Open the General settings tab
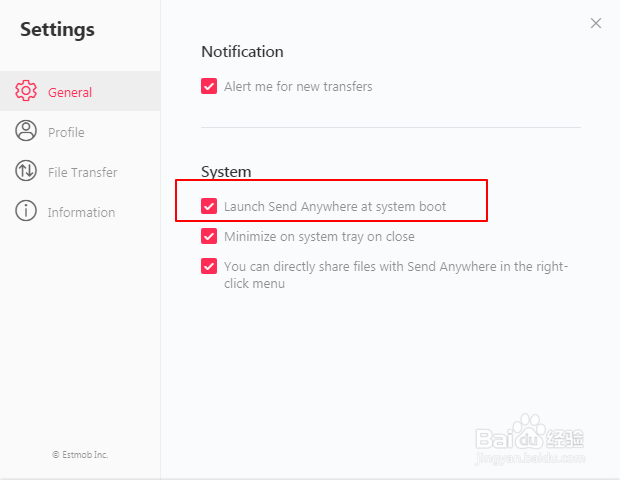The image size is (620, 480). (70, 92)
